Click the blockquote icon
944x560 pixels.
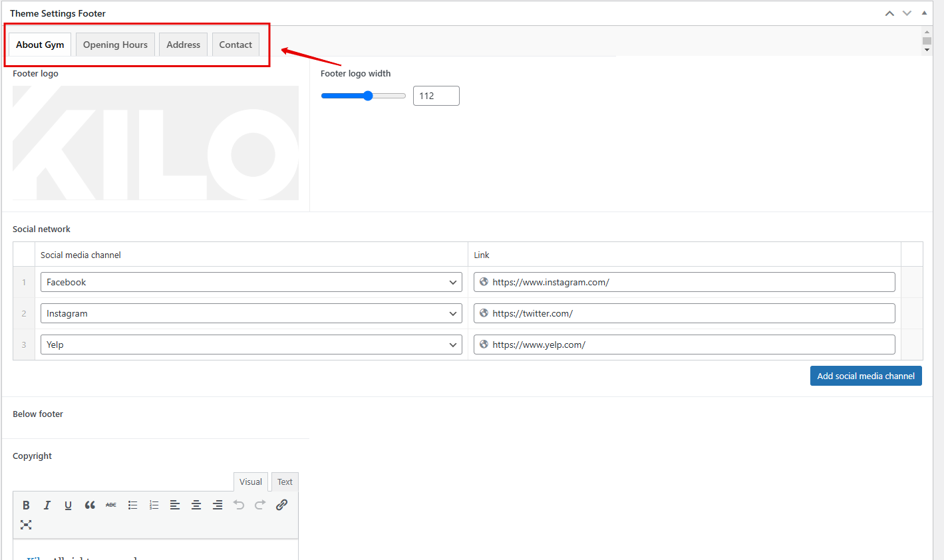click(x=90, y=505)
